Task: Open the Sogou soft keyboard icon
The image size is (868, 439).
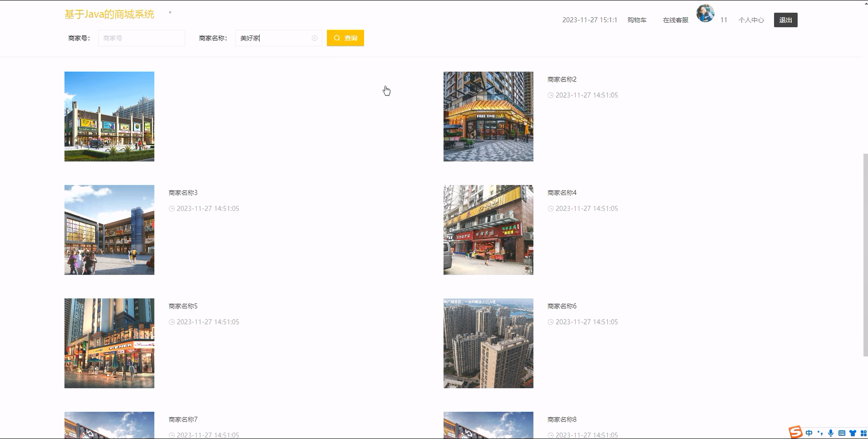Action: pos(842,433)
